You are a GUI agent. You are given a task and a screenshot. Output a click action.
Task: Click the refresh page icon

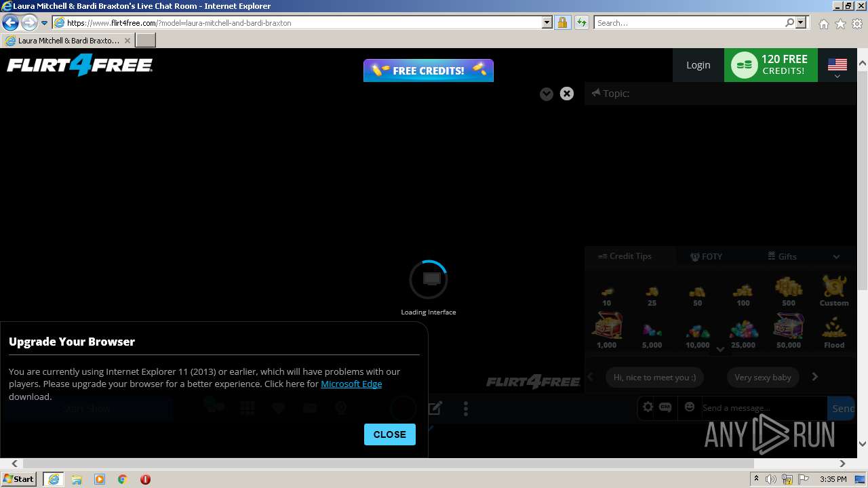[581, 22]
